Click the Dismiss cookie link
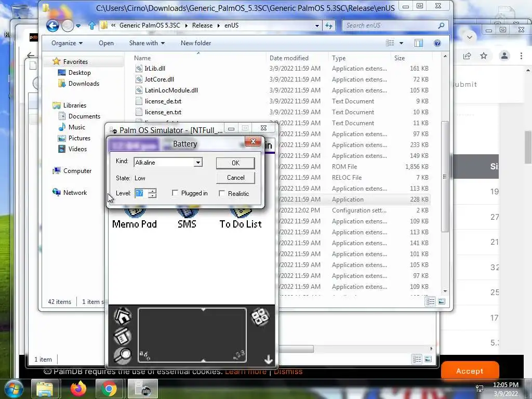 pos(288,371)
